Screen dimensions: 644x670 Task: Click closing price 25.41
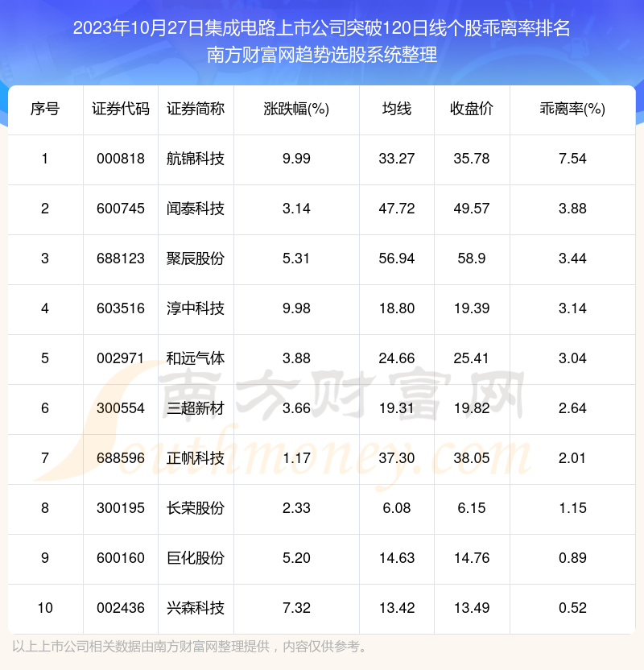pos(472,358)
